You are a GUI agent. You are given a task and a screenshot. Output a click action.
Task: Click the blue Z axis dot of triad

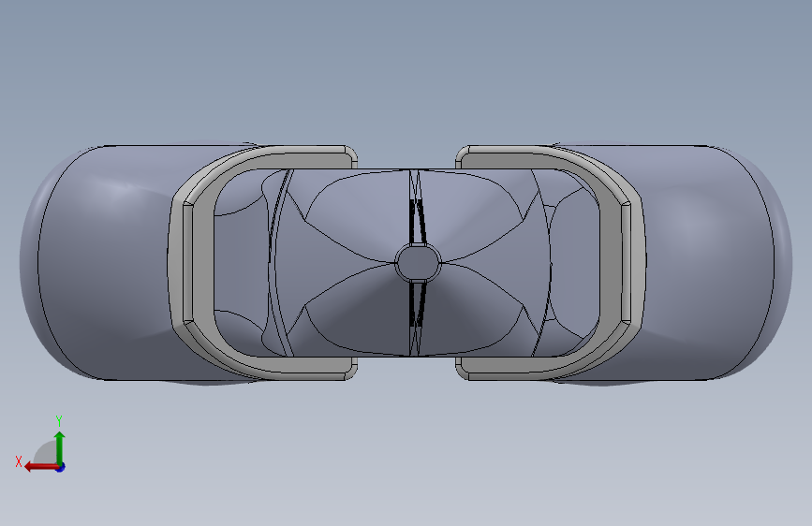61,467
